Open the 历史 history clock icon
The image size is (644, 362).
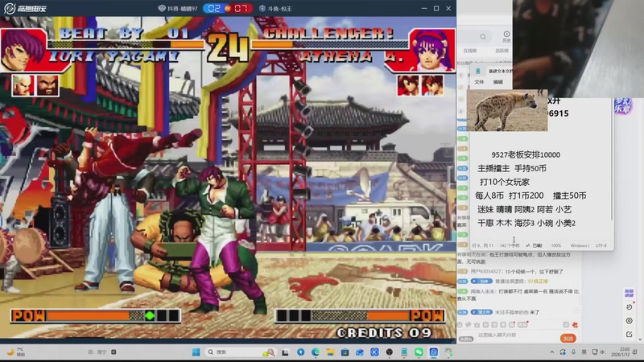pyautogui.click(x=506, y=36)
